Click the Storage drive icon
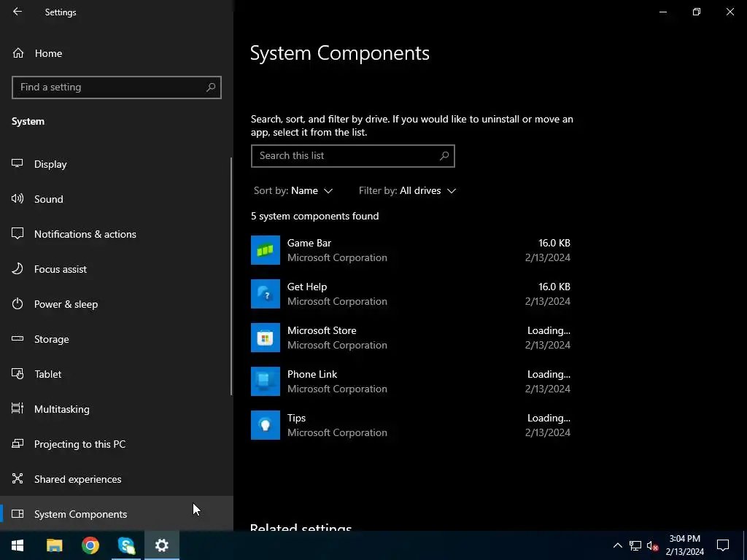The image size is (747, 560). pos(18,338)
